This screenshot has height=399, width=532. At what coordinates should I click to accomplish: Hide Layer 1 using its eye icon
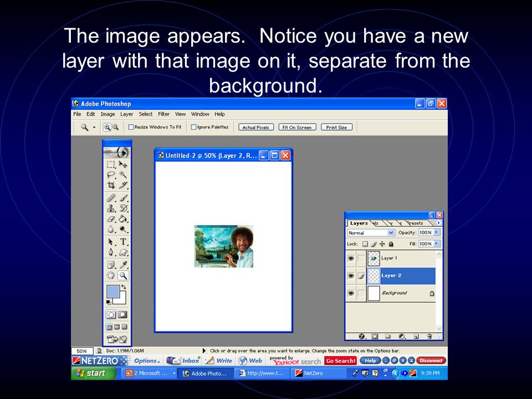351,259
